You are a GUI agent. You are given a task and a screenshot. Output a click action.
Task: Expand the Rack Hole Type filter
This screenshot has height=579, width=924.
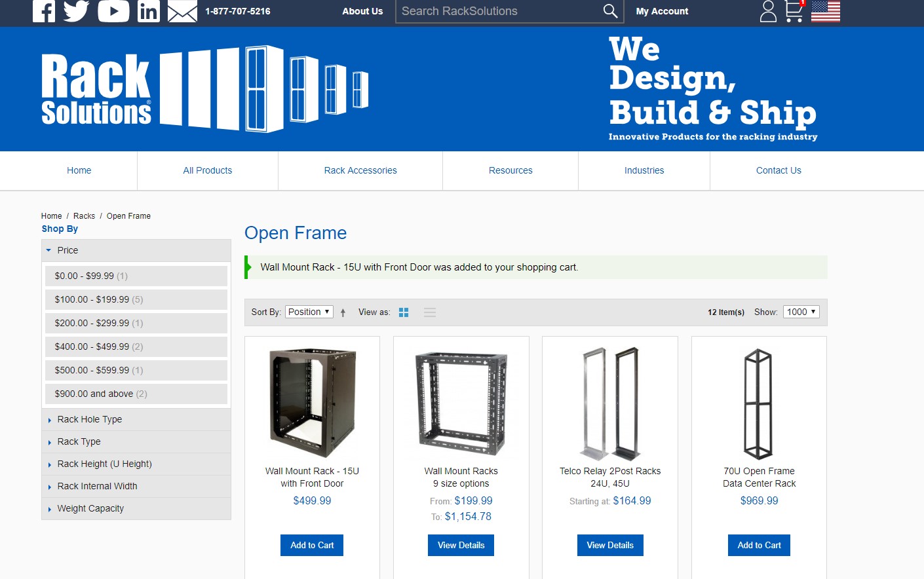coord(136,419)
